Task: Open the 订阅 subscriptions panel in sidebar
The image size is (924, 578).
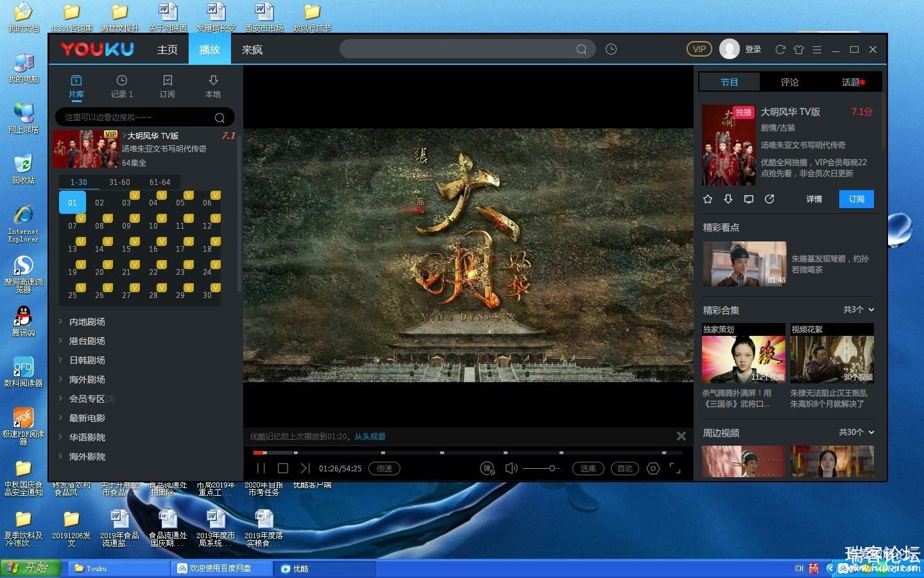Action: point(167,87)
